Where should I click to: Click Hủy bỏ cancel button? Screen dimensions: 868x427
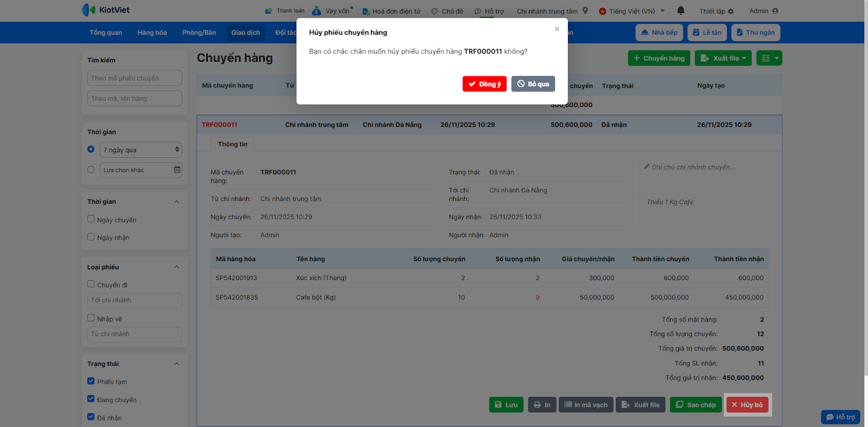[x=747, y=405]
